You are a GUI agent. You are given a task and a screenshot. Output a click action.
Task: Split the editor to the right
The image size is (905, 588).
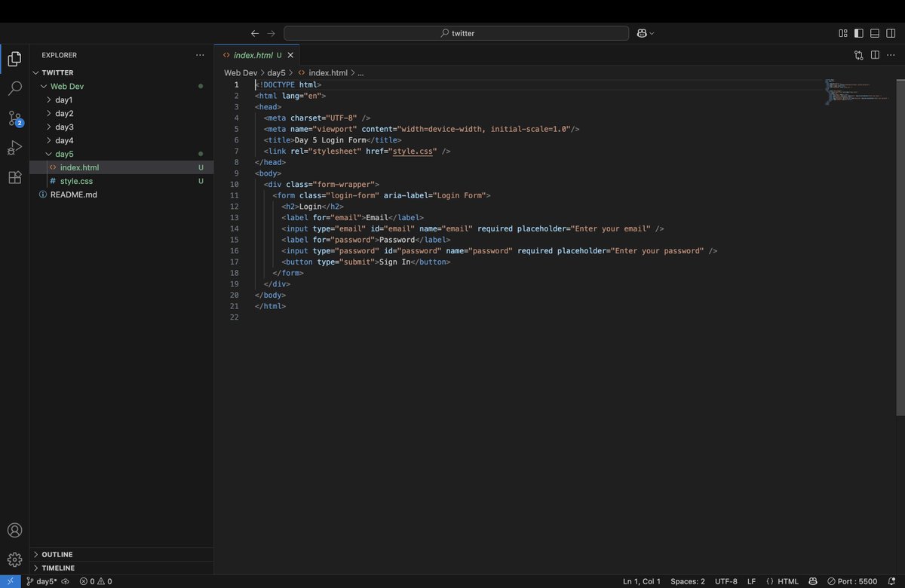(875, 55)
